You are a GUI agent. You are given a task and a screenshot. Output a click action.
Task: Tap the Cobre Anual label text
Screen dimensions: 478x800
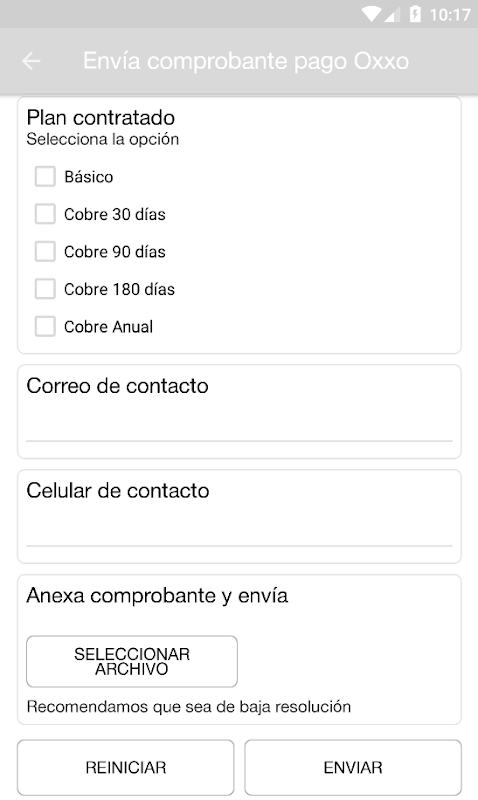tap(108, 327)
